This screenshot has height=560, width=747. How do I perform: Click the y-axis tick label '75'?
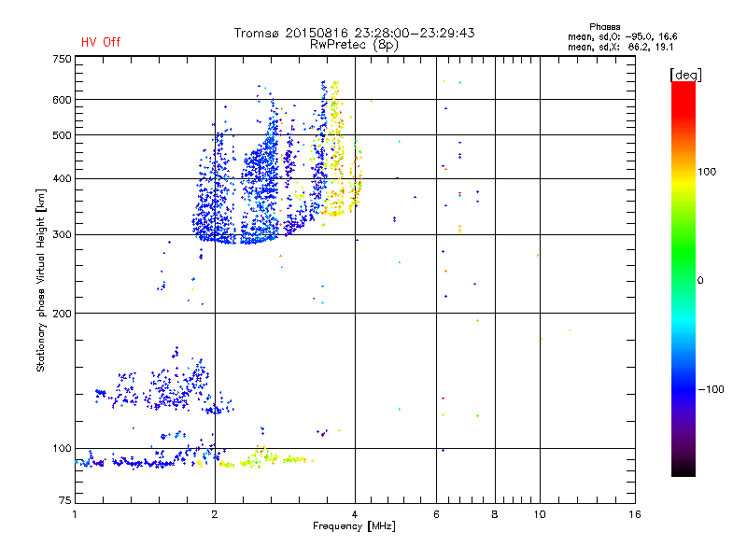pos(65,500)
